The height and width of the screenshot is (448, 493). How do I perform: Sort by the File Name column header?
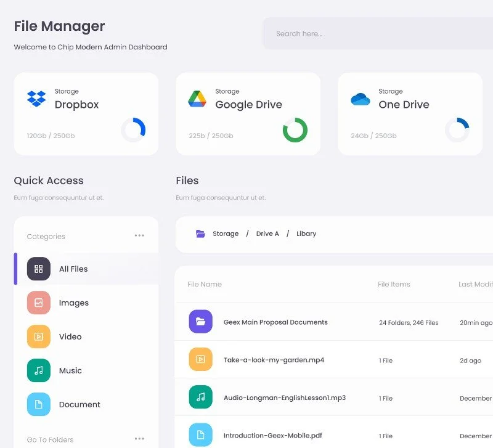pyautogui.click(x=205, y=284)
